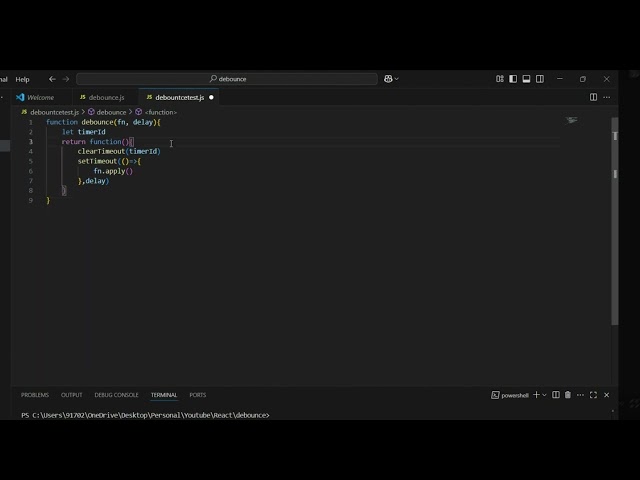The image size is (640, 480).
Task: Click the debounce search command bar
Action: click(227, 79)
